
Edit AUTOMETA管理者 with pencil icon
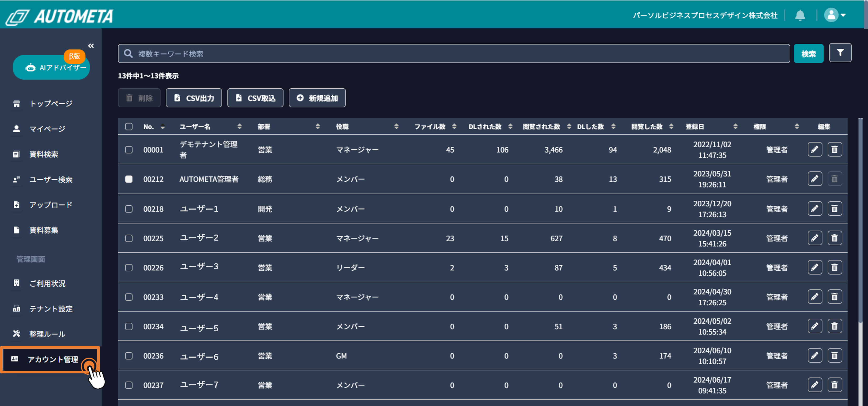coord(815,179)
